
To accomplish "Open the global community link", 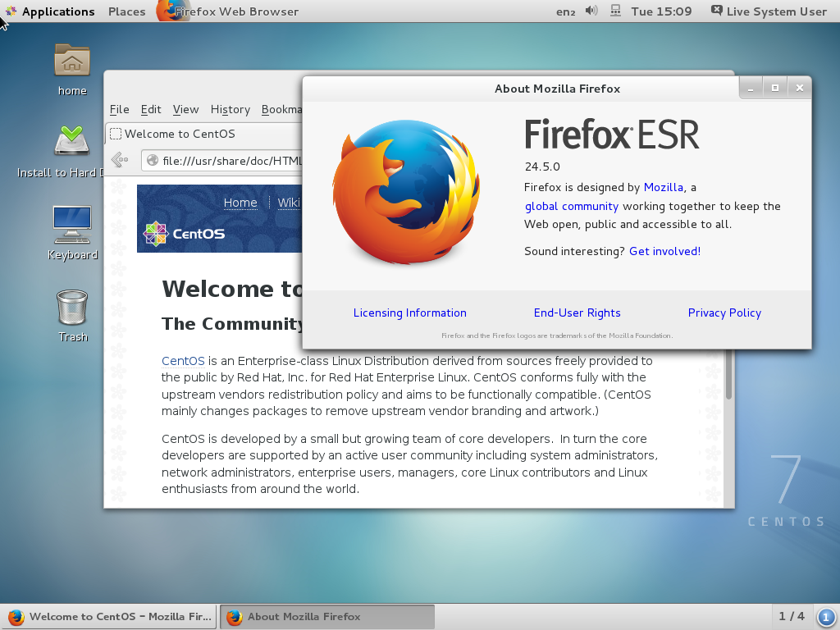I will [572, 206].
